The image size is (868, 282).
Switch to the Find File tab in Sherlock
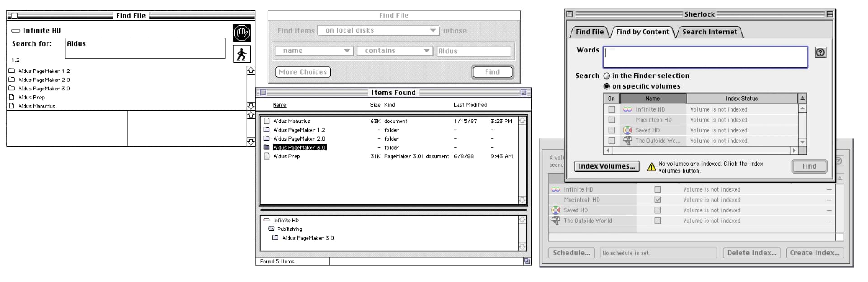point(590,32)
